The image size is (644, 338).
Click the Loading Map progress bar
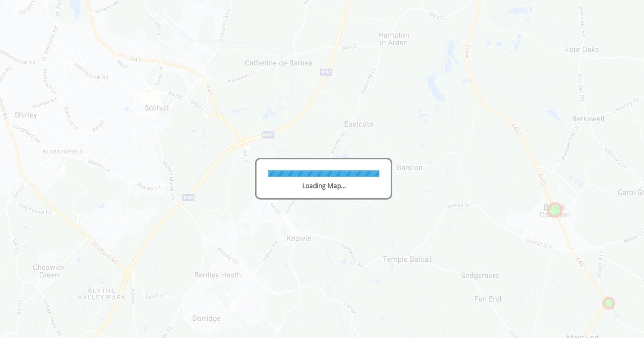tap(324, 173)
